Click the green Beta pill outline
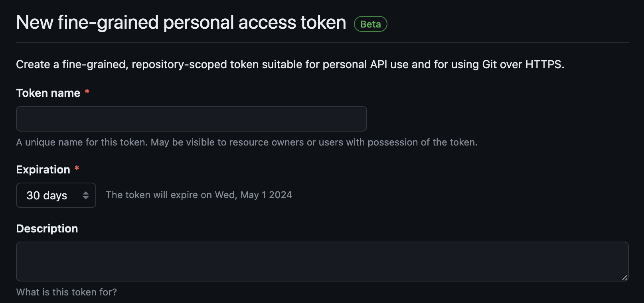 coord(370,24)
